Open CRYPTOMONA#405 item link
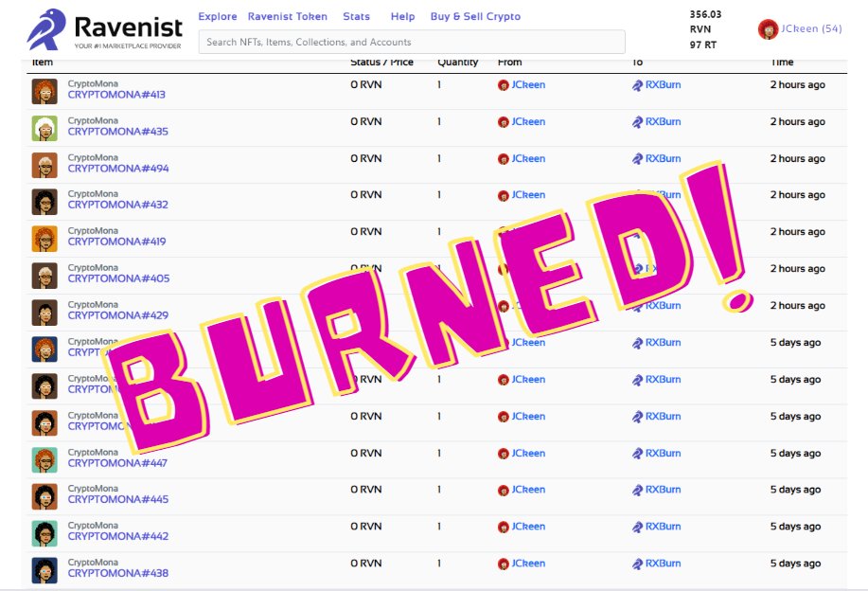 118,278
